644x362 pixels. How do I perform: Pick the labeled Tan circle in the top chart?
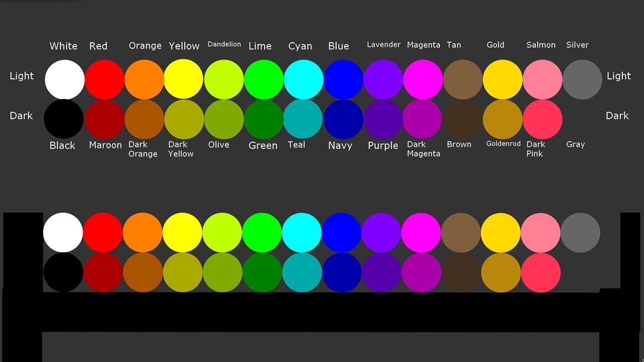pos(463,79)
